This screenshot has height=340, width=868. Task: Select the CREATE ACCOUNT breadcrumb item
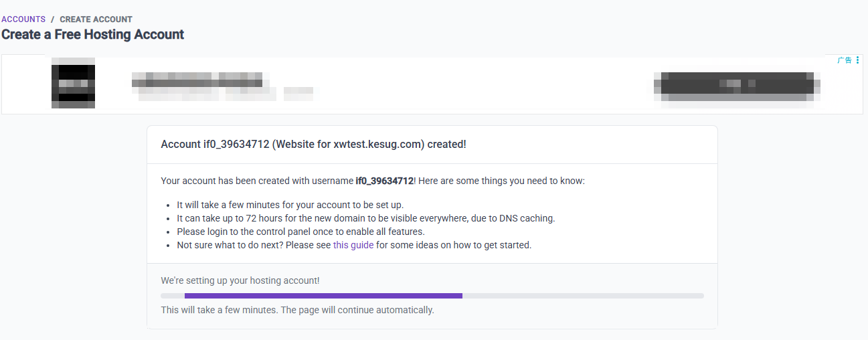click(96, 19)
